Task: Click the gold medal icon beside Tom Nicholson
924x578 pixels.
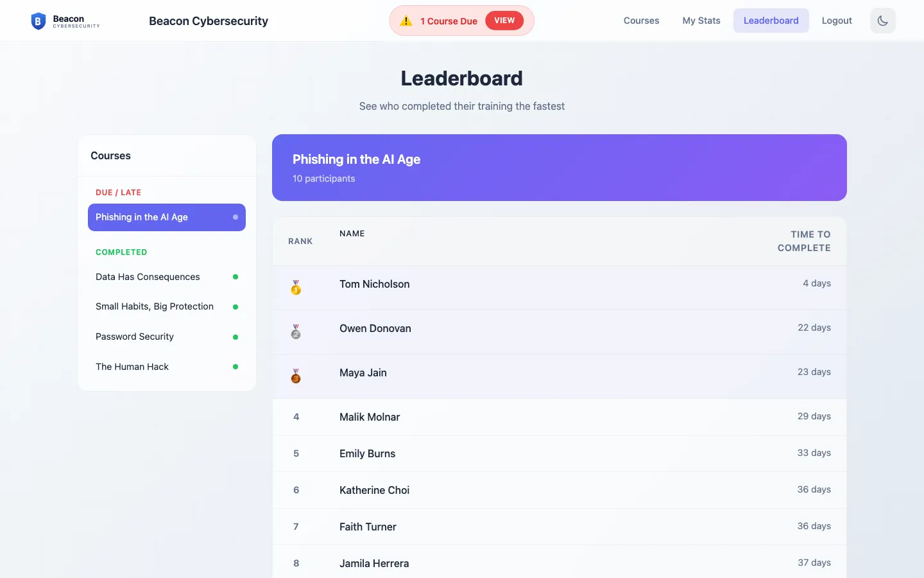Action: [296, 287]
